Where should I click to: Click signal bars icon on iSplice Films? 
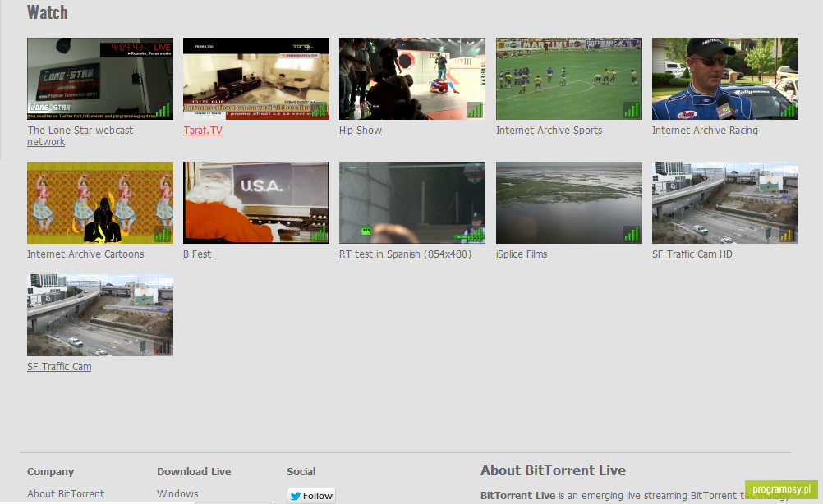click(632, 234)
